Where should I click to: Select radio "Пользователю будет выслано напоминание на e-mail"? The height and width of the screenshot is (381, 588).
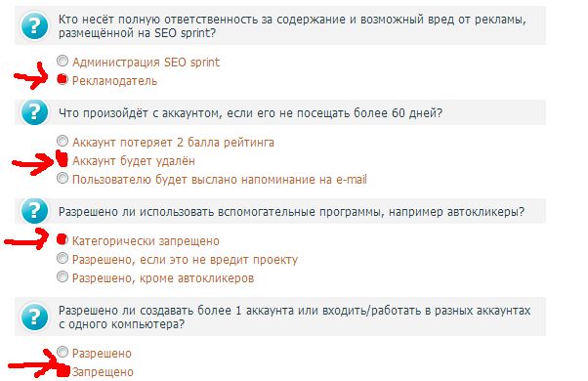pyautogui.click(x=63, y=178)
